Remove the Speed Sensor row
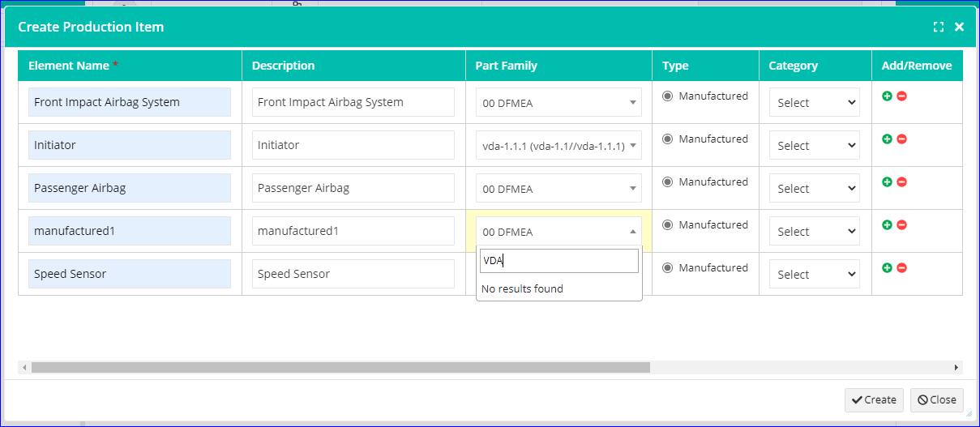 point(901,267)
